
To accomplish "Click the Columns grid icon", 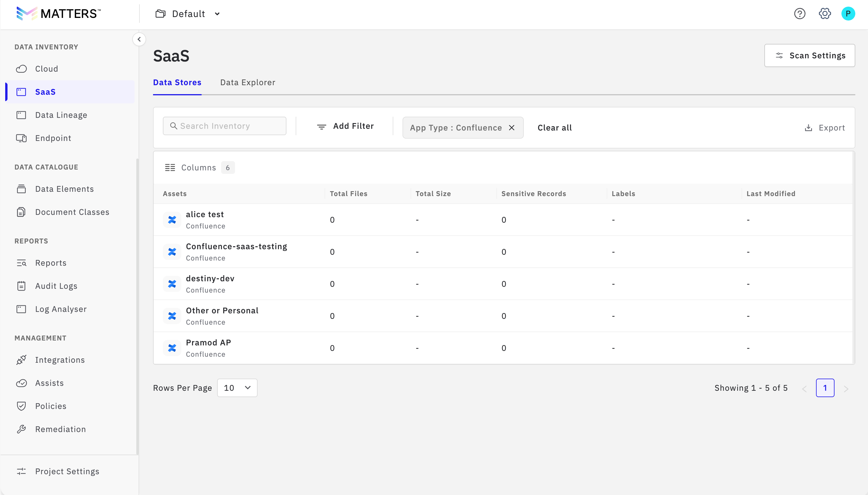I will 170,168.
